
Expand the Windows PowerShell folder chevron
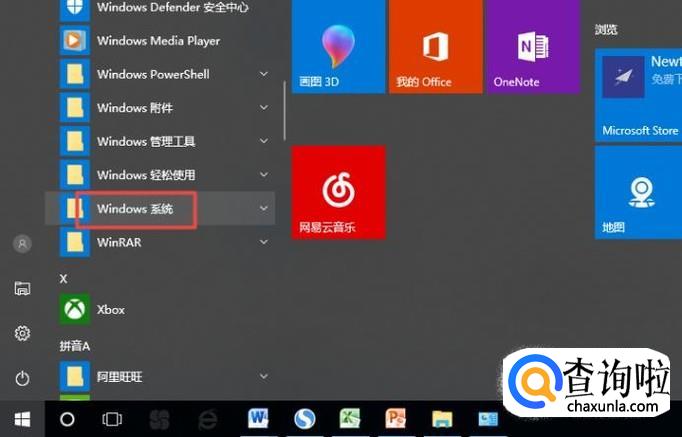[264, 74]
